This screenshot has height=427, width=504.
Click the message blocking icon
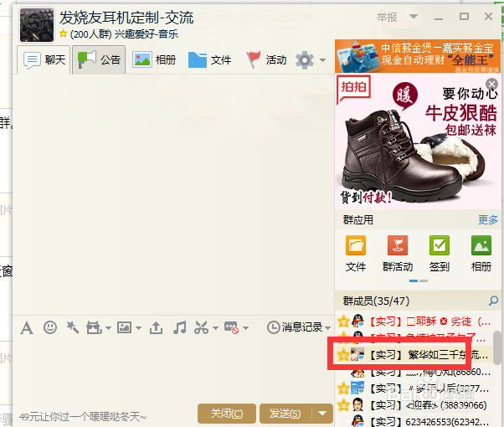click(231, 327)
